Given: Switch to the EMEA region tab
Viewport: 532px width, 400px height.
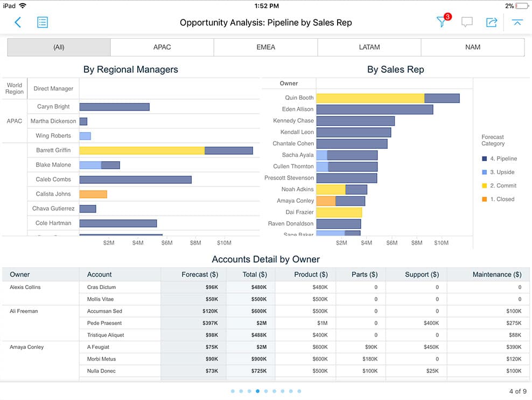Looking at the screenshot, I should tap(265, 47).
